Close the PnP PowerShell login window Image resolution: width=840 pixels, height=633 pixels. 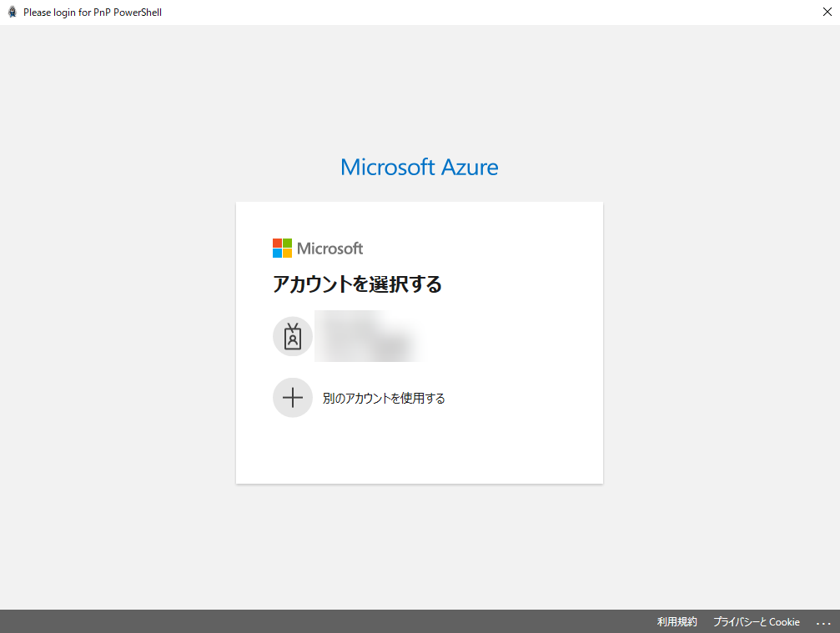click(827, 12)
